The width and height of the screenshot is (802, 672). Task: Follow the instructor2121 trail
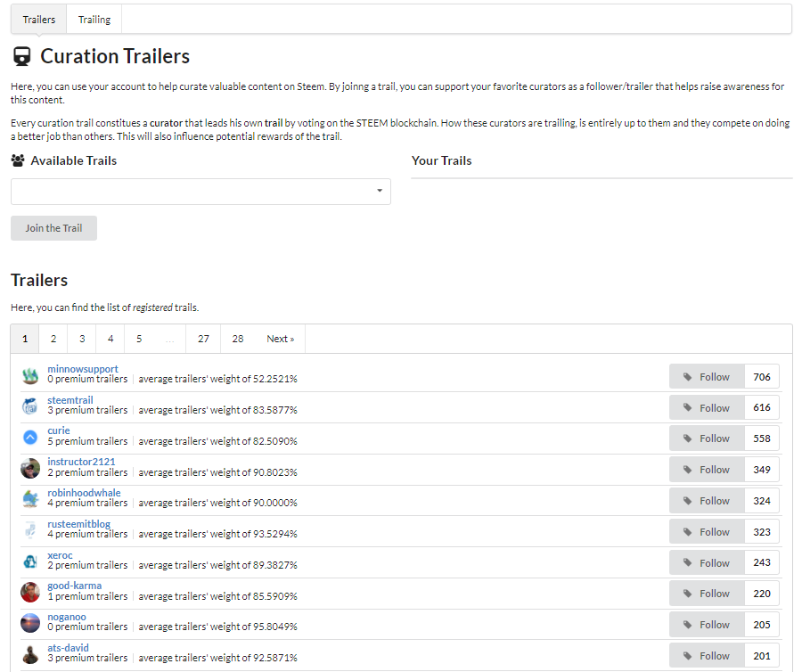tap(707, 470)
